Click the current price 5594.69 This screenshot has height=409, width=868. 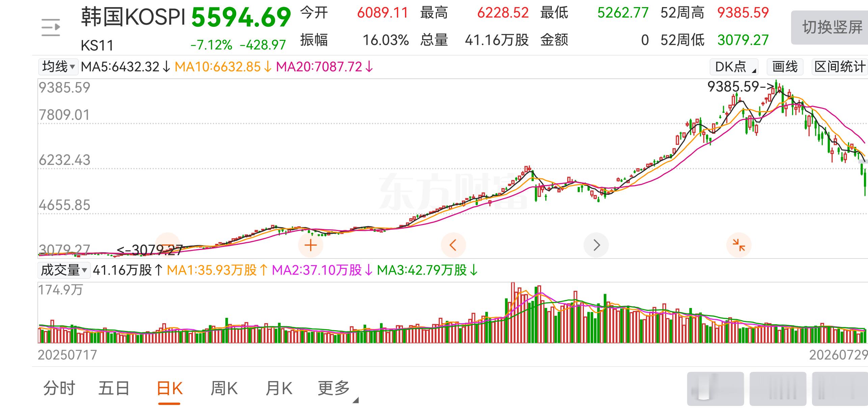tap(241, 17)
